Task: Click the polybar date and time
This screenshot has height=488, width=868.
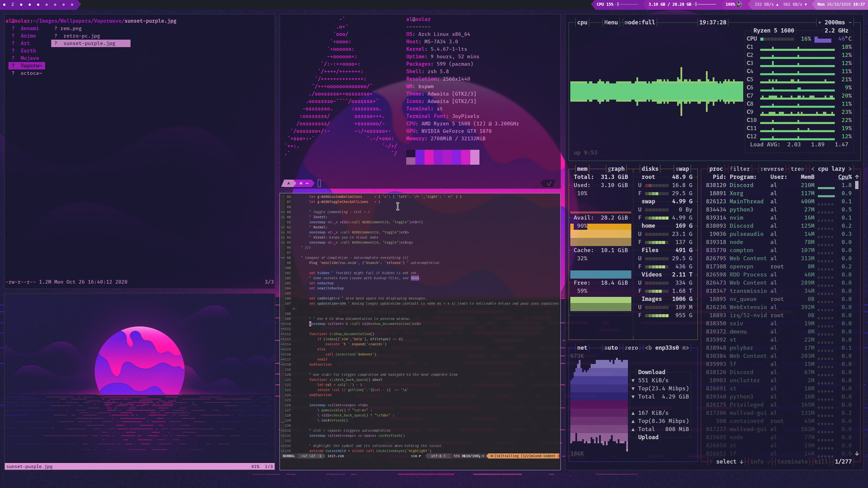Action: point(841,4)
